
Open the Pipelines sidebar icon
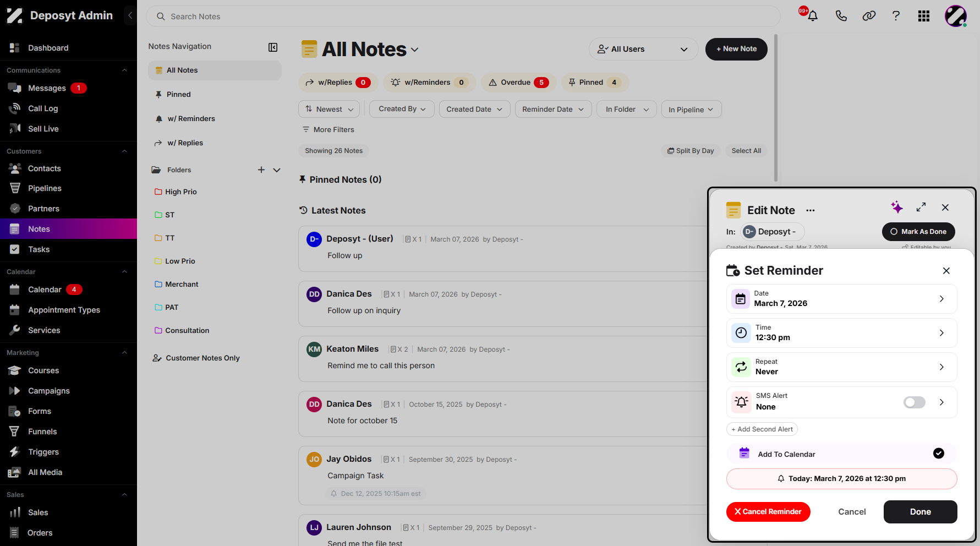[15, 188]
